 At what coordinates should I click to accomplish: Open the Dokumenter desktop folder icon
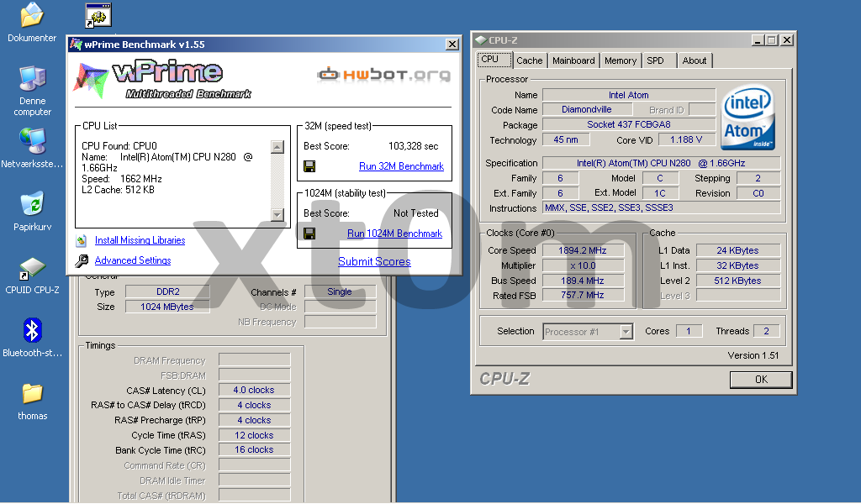pos(32,15)
